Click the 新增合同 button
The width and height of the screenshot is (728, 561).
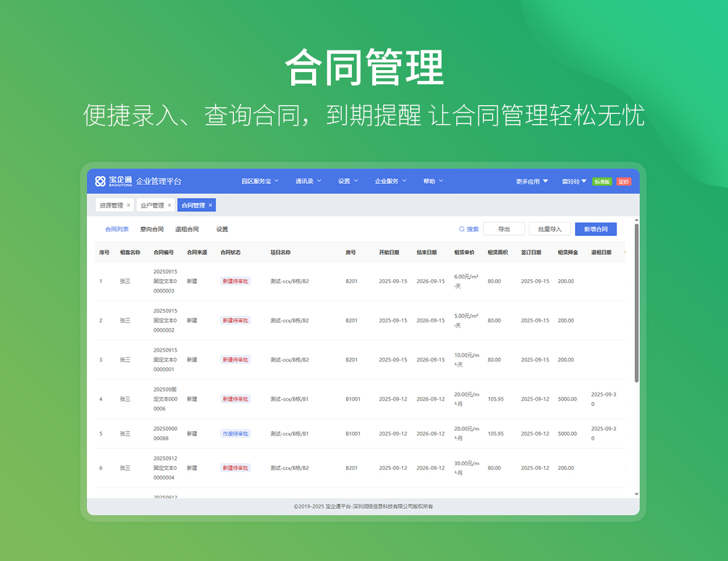[x=596, y=229]
